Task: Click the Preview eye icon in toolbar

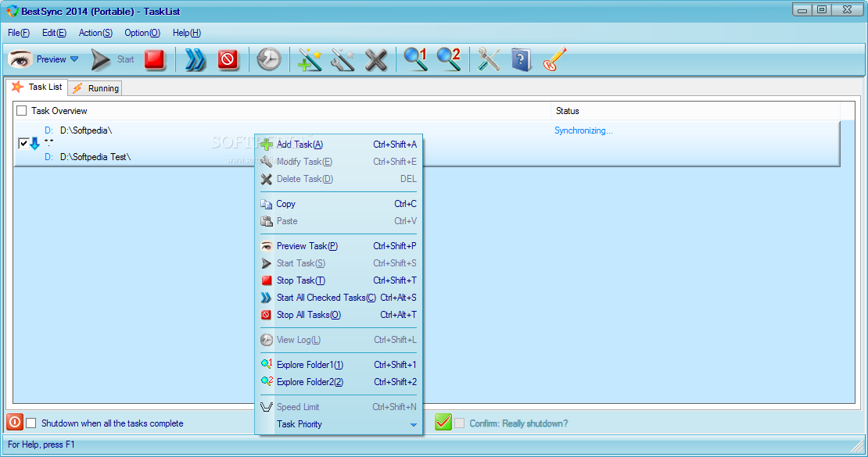Action: 20,59
